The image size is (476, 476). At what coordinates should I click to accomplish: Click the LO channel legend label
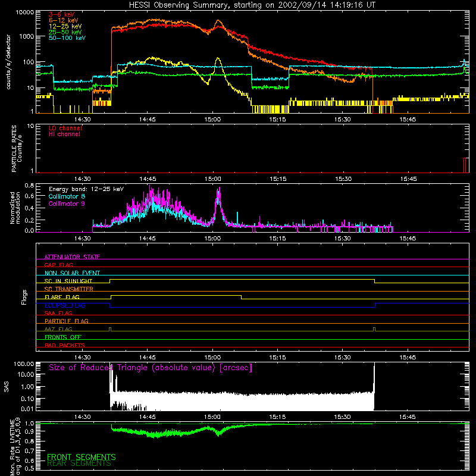[x=65, y=128]
